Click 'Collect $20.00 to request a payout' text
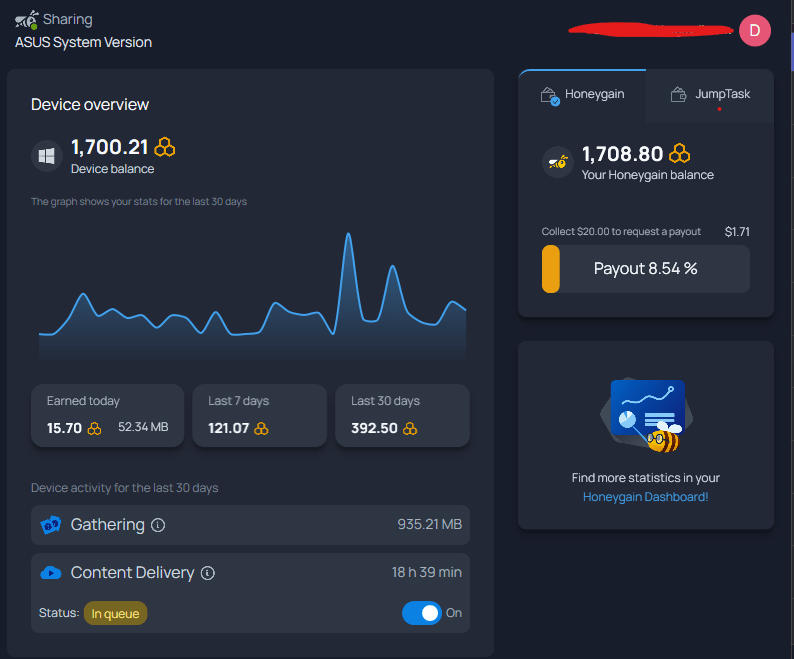Image resolution: width=794 pixels, height=659 pixels. [x=621, y=232]
